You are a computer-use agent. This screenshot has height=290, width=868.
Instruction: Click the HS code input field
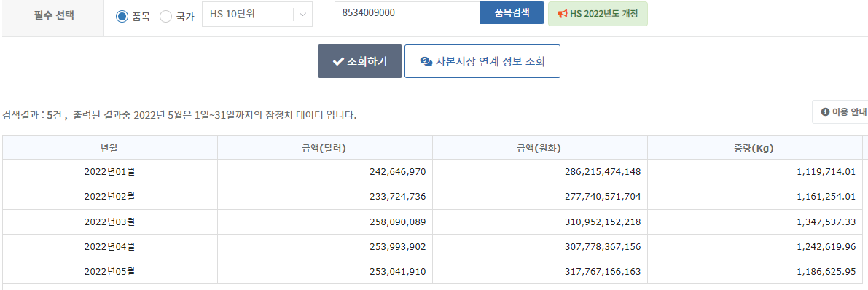[x=407, y=12]
